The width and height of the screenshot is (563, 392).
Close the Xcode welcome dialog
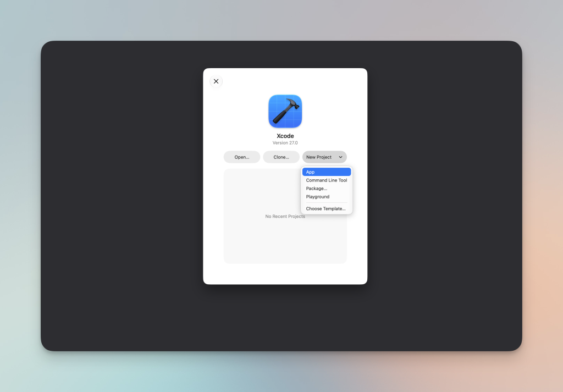click(x=216, y=81)
